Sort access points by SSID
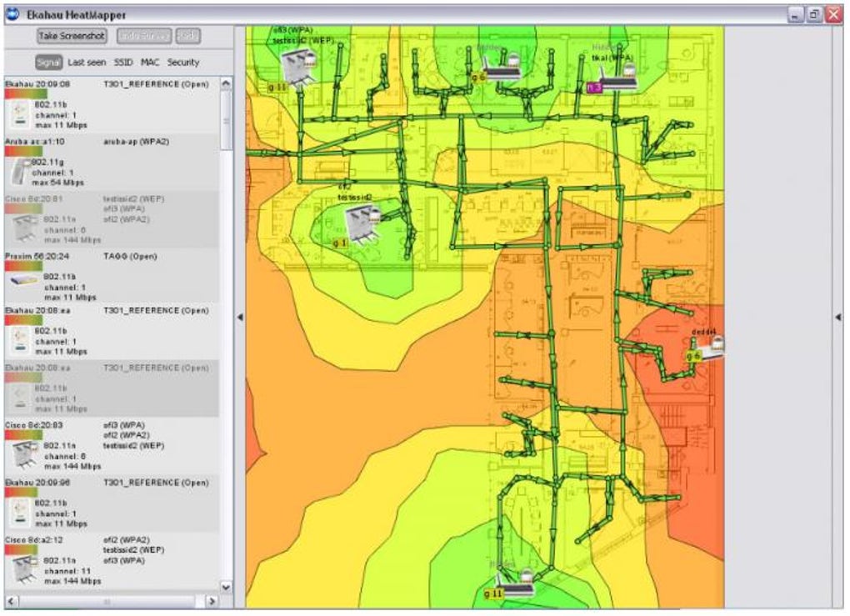 pos(123,63)
